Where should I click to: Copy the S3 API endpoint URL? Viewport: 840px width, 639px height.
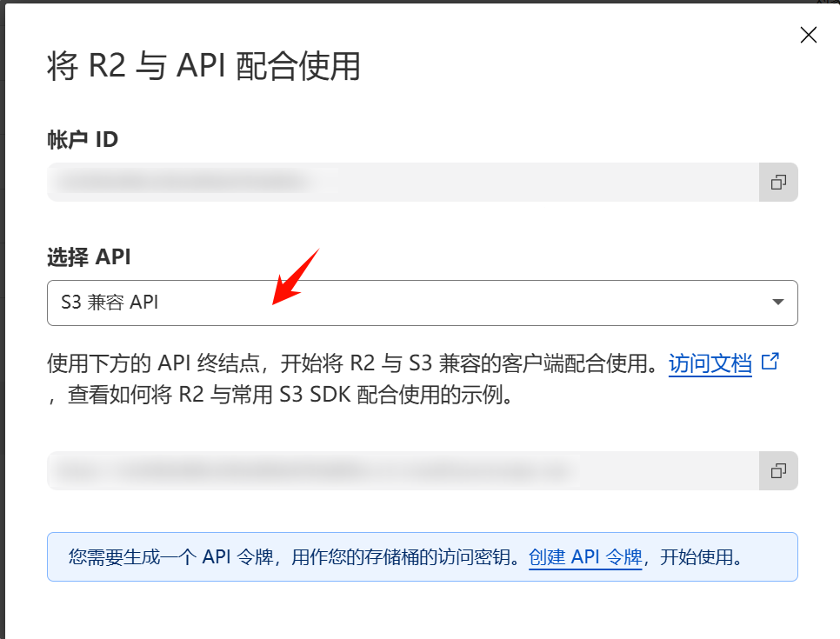[778, 470]
